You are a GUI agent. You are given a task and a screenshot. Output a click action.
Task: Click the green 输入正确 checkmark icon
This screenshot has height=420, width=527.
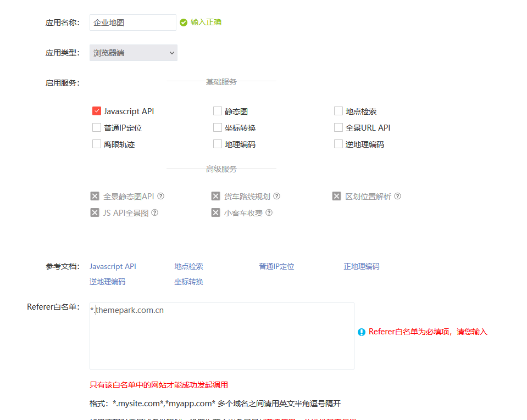pos(184,23)
